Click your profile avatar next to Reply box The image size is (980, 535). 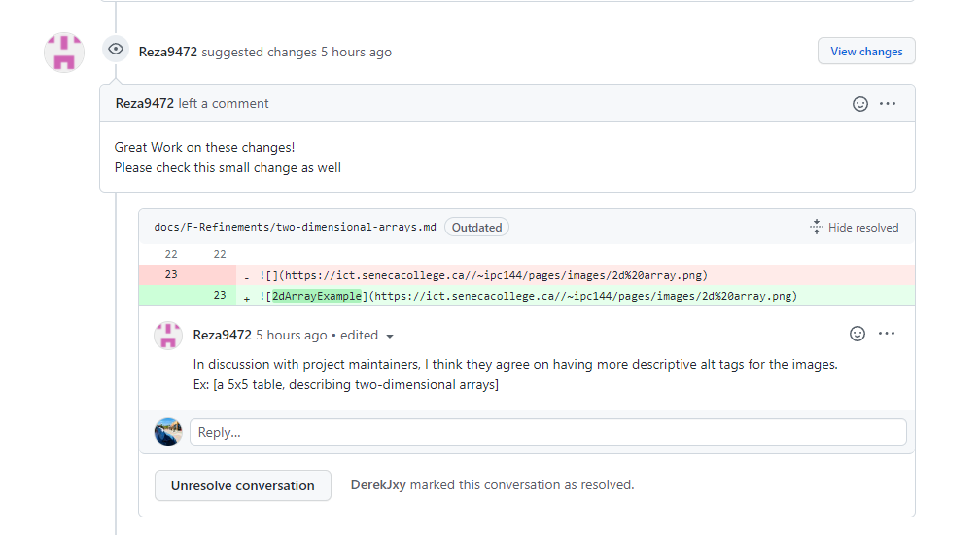coord(168,432)
